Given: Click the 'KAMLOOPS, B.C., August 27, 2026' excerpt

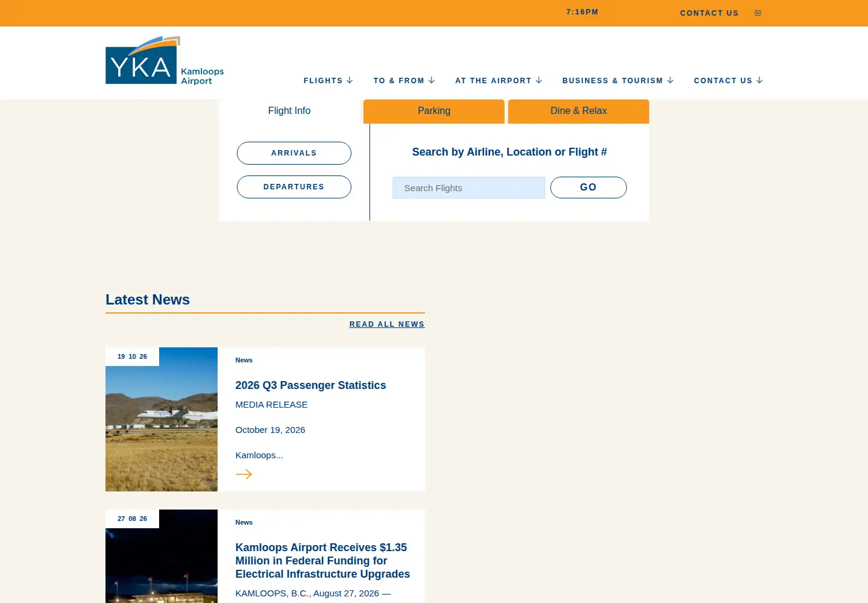Looking at the screenshot, I should point(313,593).
